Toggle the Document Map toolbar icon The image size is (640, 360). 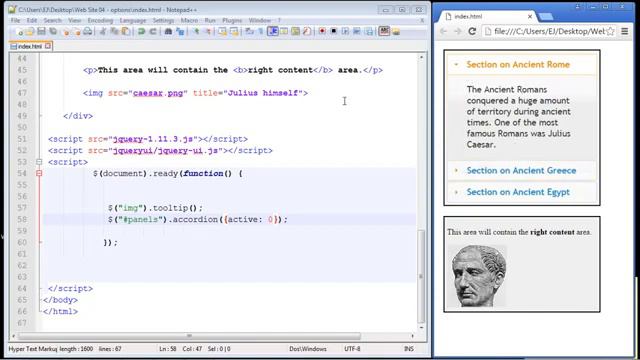[296, 31]
